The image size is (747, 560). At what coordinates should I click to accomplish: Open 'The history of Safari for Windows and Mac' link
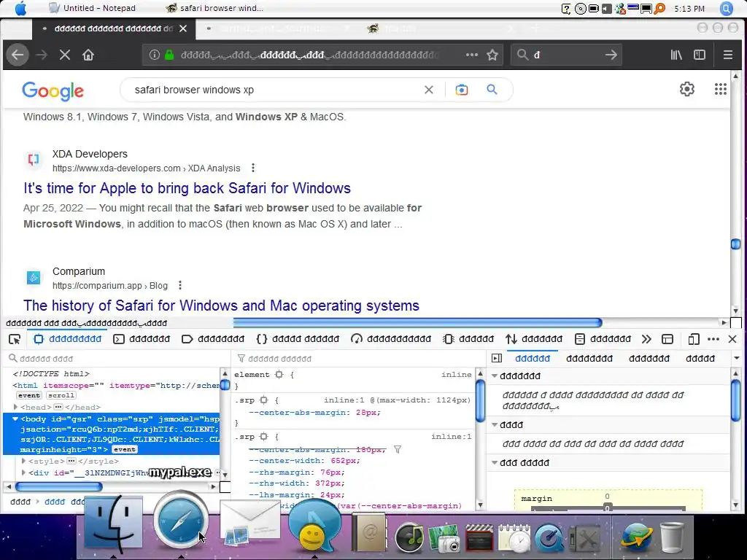[222, 306]
